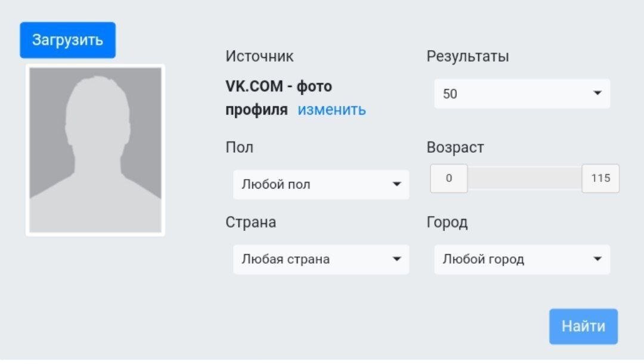Click the age slider track between handles
Viewport: 644px width, 364px height.
525,178
